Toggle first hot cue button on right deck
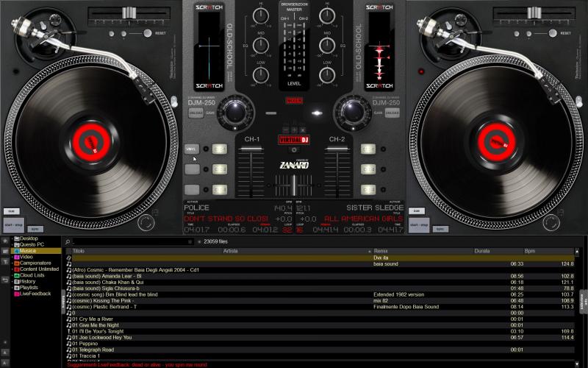 (368, 149)
